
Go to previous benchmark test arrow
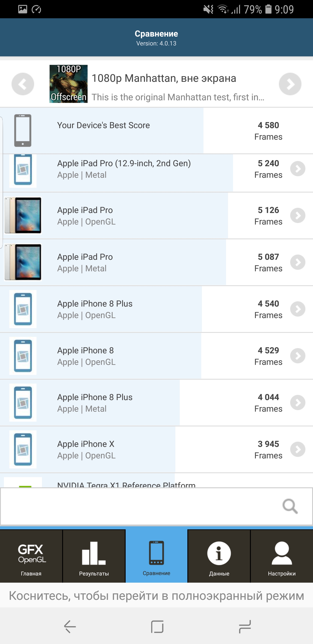click(23, 84)
